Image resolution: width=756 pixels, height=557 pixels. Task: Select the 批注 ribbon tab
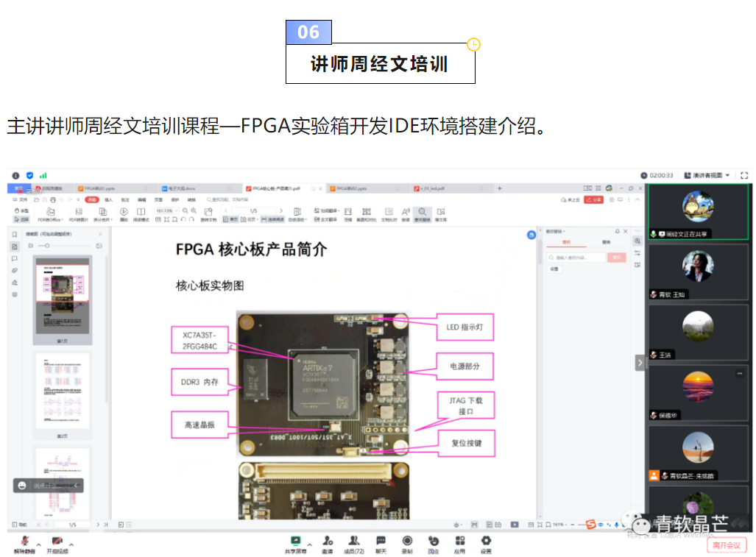coord(125,199)
